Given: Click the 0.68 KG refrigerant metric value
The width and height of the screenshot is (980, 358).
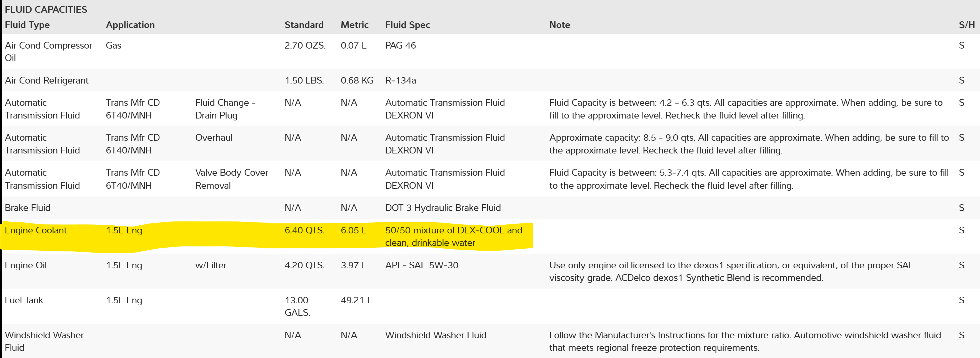Looking at the screenshot, I should click(x=357, y=80).
